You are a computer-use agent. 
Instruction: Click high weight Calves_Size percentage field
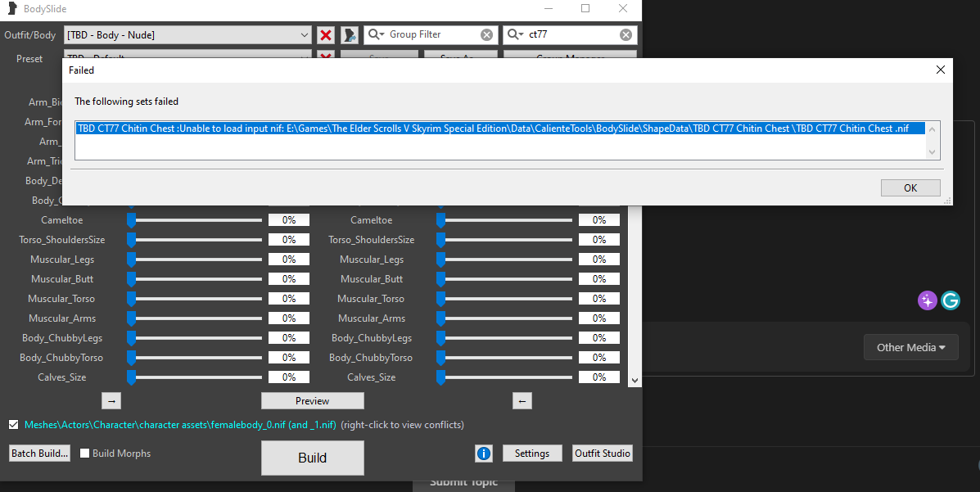[x=598, y=377]
